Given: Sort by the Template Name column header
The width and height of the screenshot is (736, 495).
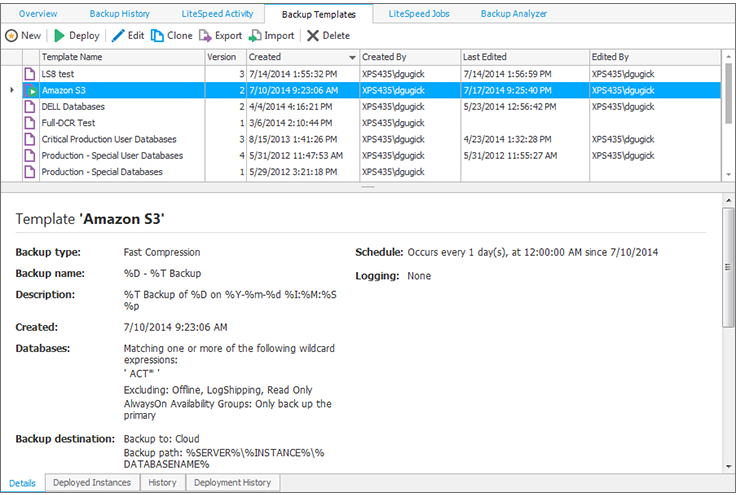Looking at the screenshot, I should tap(122, 57).
